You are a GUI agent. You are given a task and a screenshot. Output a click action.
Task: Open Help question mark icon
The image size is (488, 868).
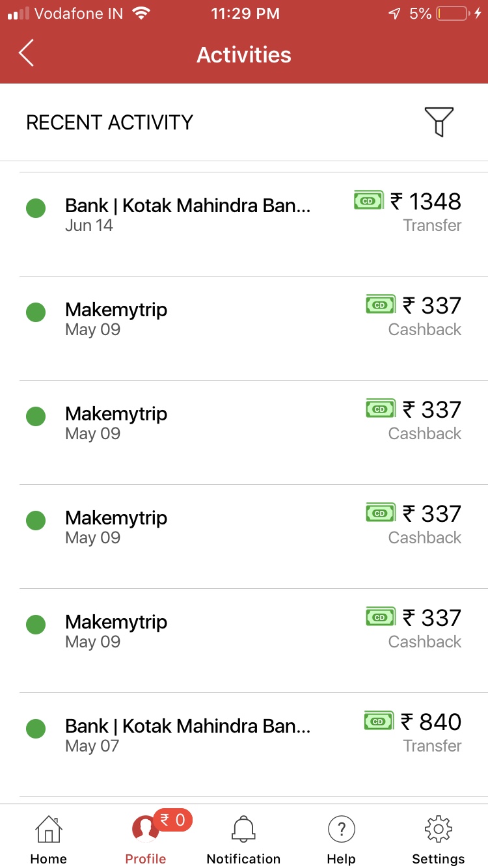tap(341, 839)
